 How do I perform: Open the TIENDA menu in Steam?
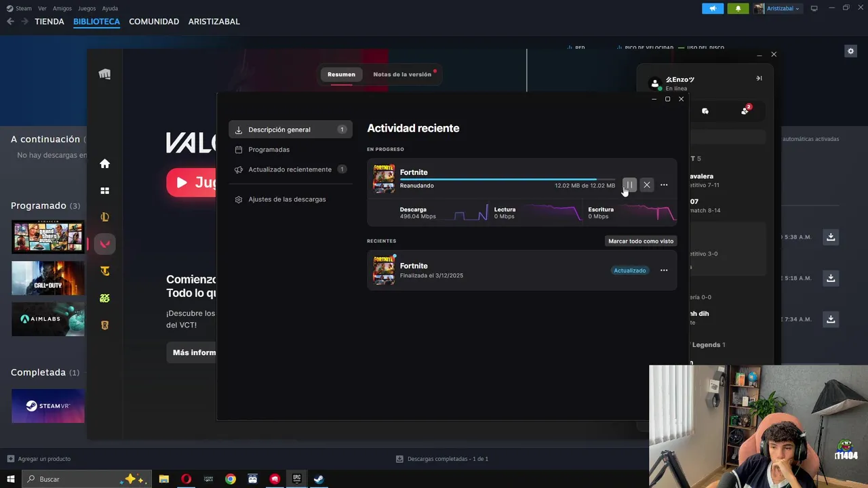tap(50, 22)
